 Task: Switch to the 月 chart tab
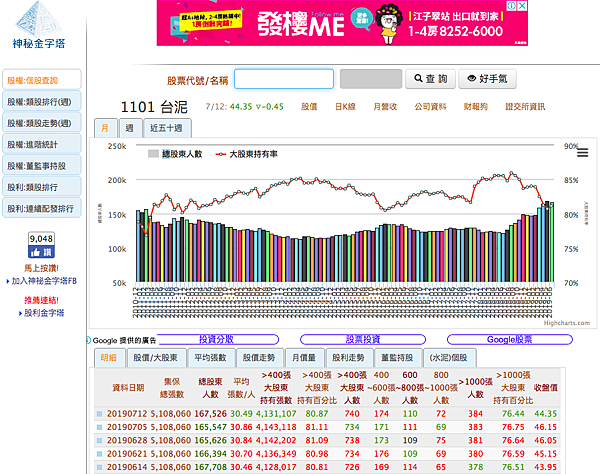[x=105, y=128]
